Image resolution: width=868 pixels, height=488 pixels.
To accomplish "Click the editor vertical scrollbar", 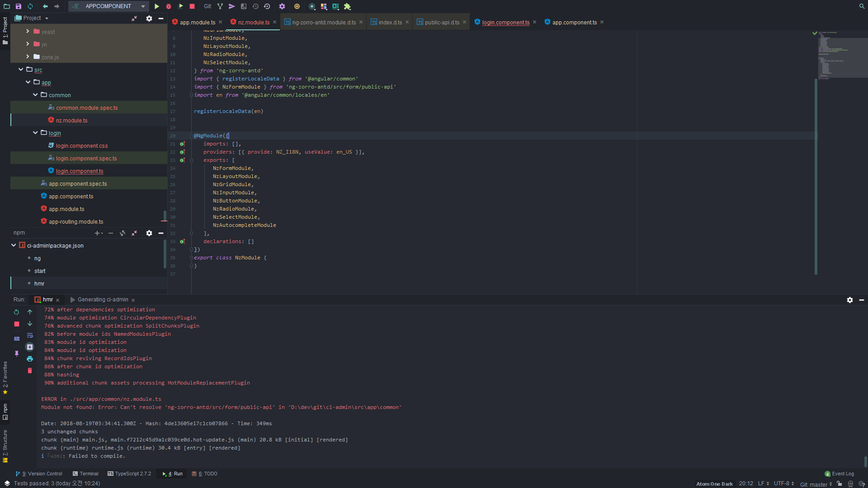I will (x=816, y=176).
